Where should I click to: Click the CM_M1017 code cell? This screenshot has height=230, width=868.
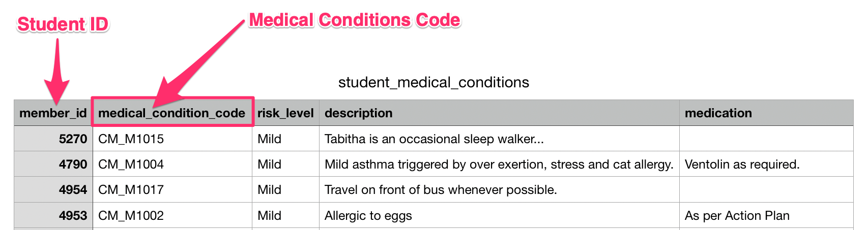172,189
